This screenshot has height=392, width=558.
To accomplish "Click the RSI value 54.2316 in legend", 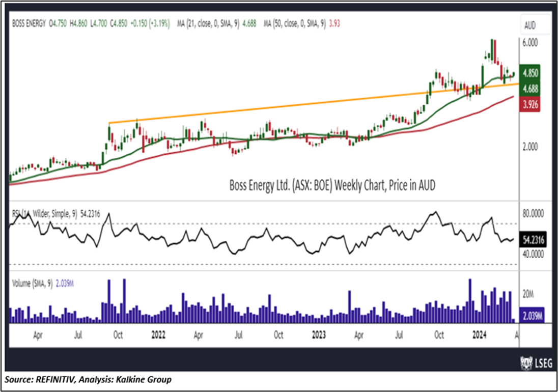I will tap(90, 214).
